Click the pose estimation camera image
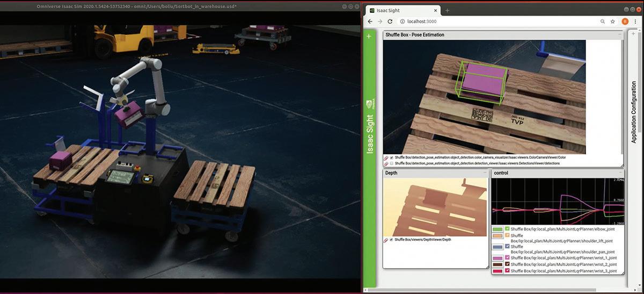644x294 pixels. (485, 97)
